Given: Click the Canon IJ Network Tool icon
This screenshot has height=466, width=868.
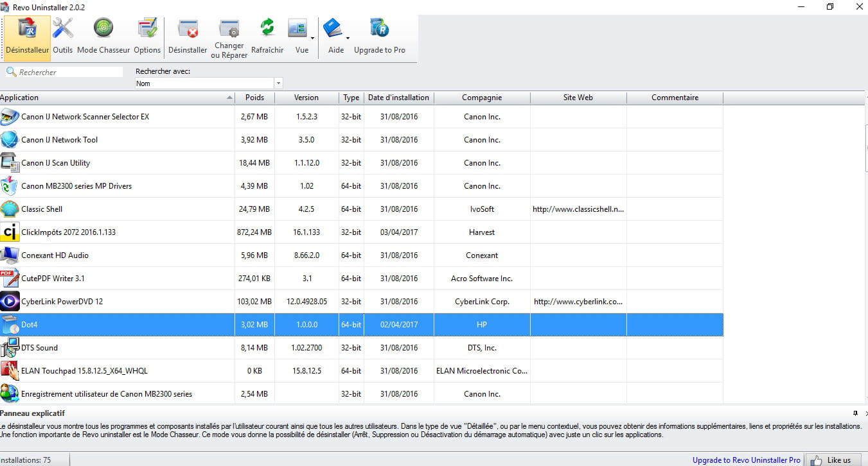Looking at the screenshot, I should pyautogui.click(x=10, y=140).
